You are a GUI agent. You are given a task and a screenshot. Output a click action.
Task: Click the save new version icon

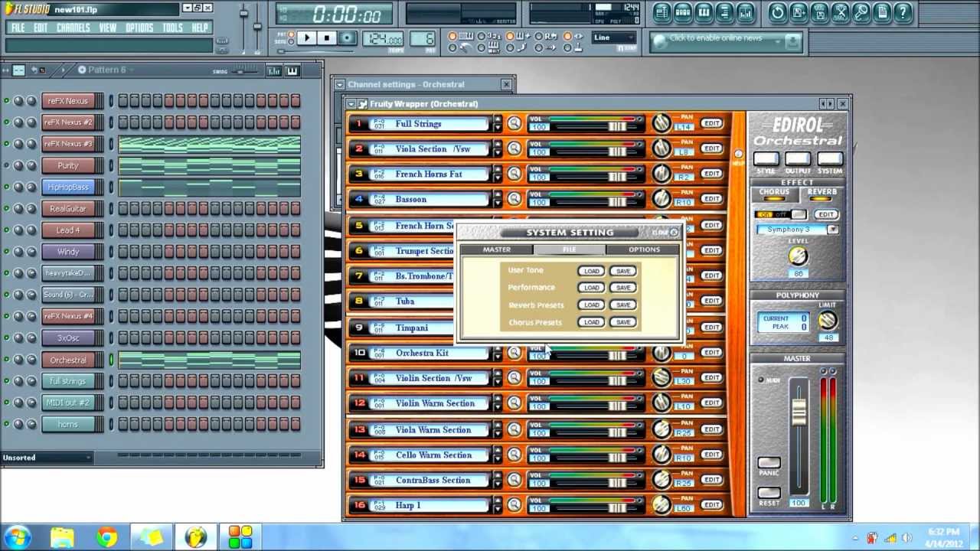(x=799, y=12)
